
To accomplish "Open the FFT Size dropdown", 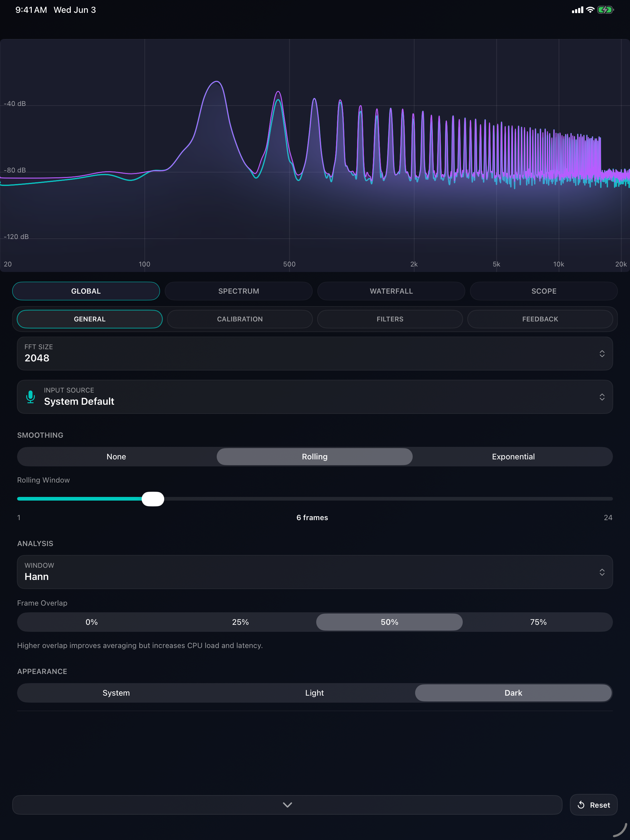I will tap(315, 353).
